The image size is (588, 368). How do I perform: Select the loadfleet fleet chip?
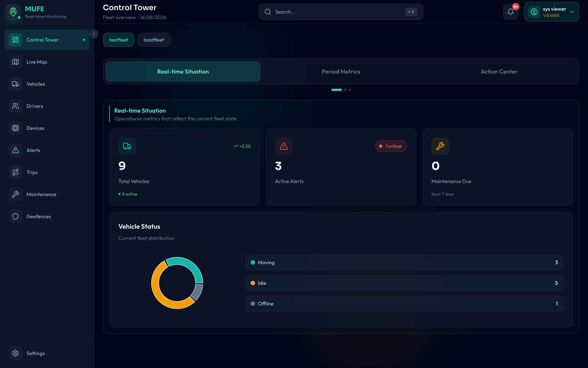pyautogui.click(x=154, y=40)
